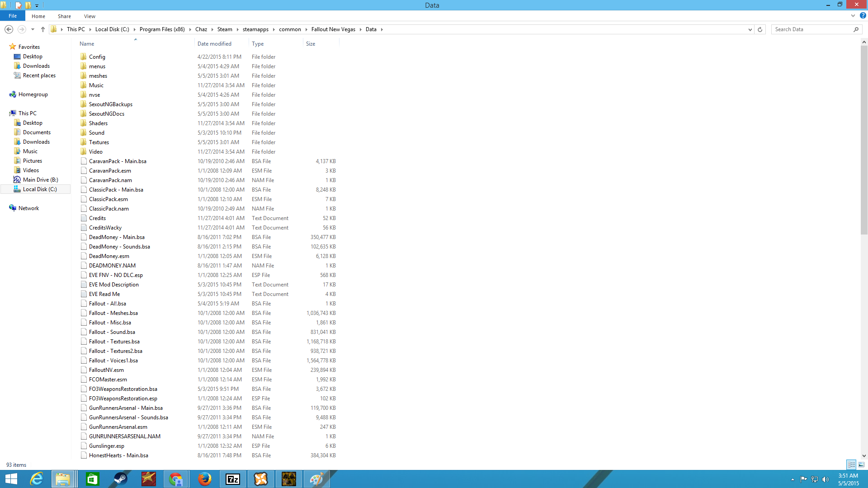
Task: Click the vertical scrollbar thumb
Action: [864, 140]
